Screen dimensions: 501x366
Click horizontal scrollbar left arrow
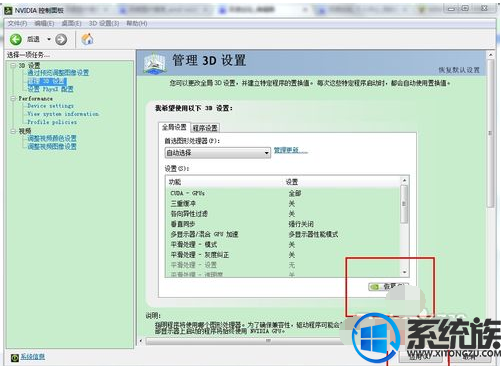coord(141,341)
